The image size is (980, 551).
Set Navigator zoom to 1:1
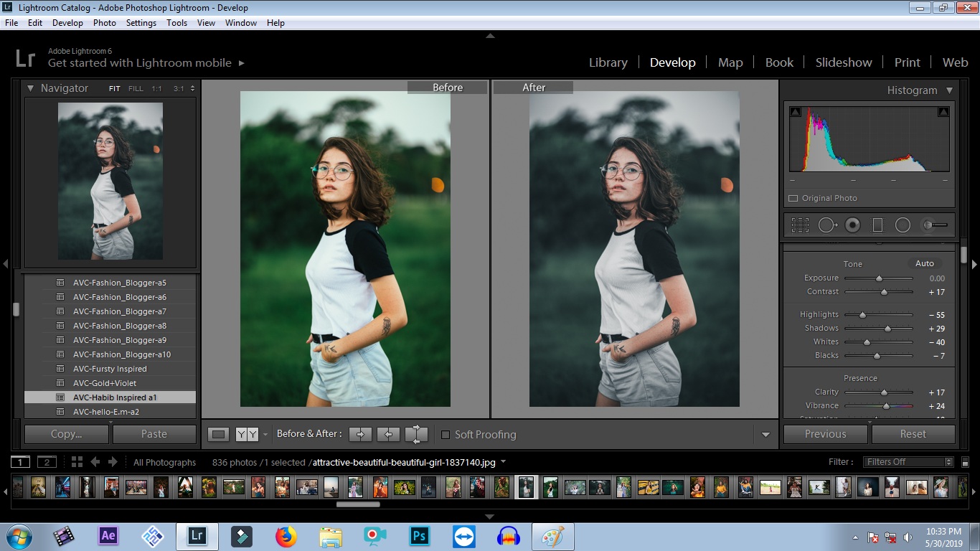[x=156, y=89]
